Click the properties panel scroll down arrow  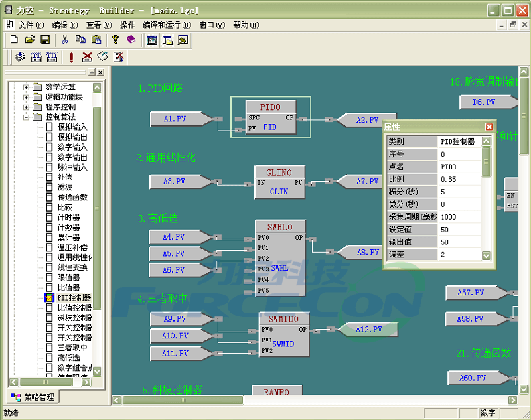(486, 255)
